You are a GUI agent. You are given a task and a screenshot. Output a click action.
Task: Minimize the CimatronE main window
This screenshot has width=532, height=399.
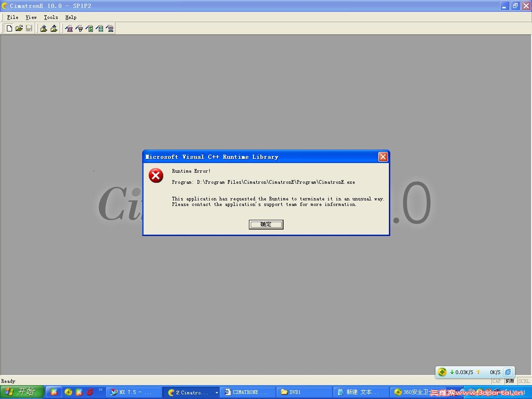[x=504, y=6]
